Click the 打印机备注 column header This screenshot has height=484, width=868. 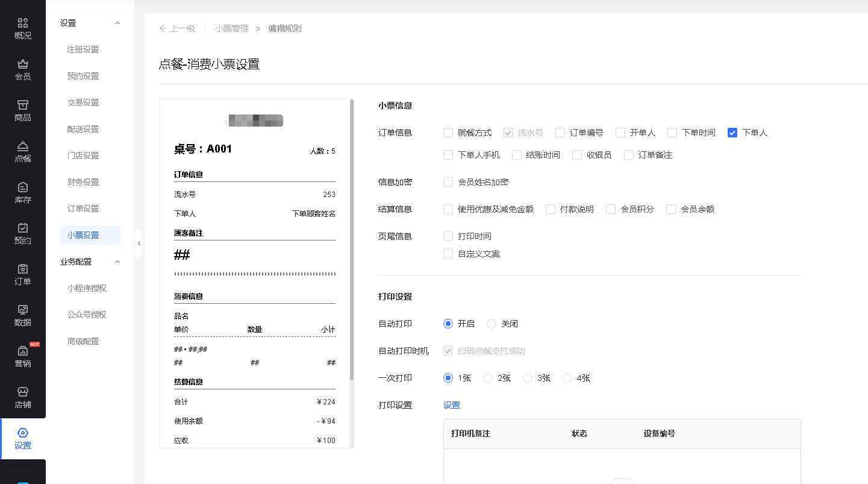click(x=470, y=433)
